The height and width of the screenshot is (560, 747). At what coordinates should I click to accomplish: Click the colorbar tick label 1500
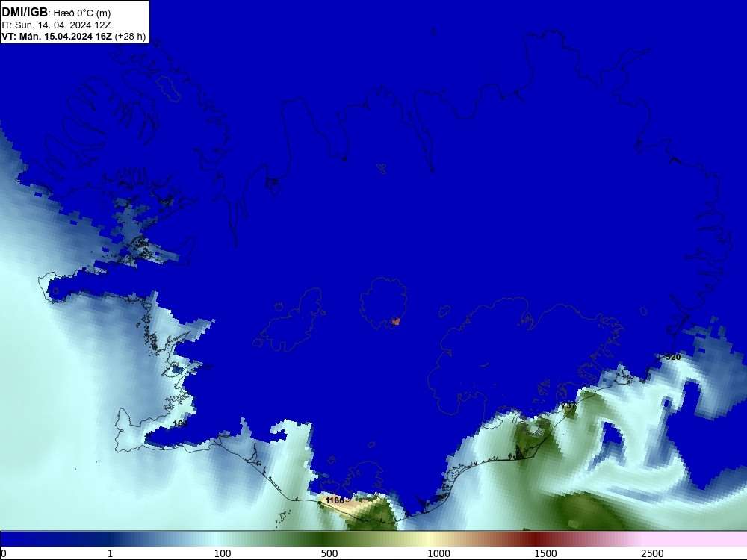pos(545,553)
